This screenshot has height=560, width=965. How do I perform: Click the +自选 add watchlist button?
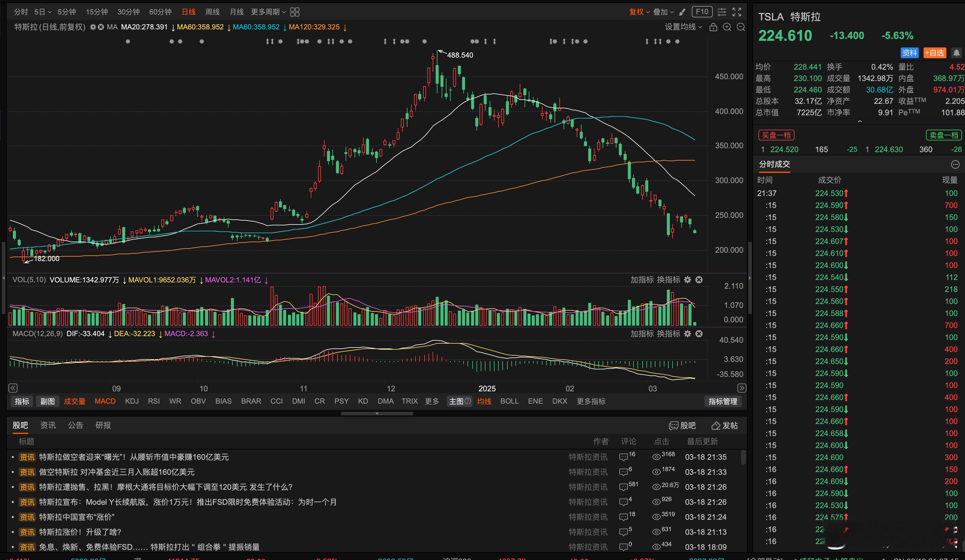[934, 53]
